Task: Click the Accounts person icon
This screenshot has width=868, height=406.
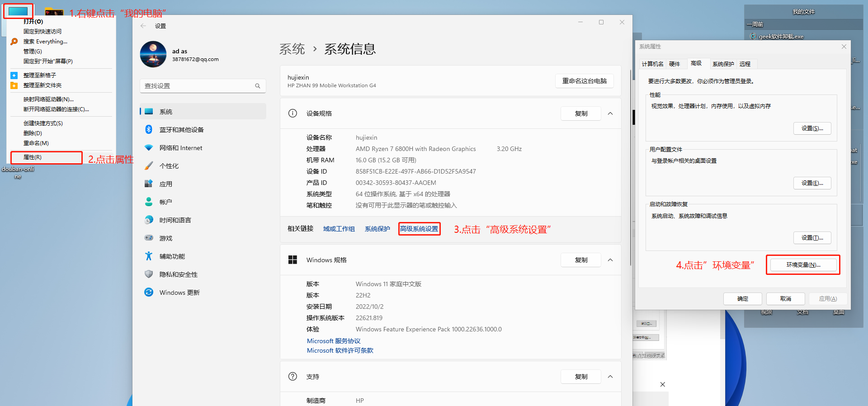Action: point(149,202)
